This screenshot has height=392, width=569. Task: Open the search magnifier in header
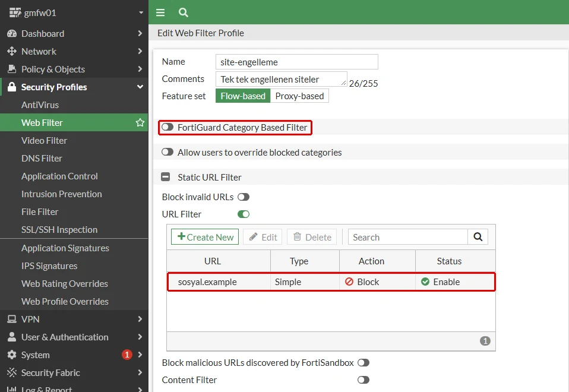(x=184, y=12)
